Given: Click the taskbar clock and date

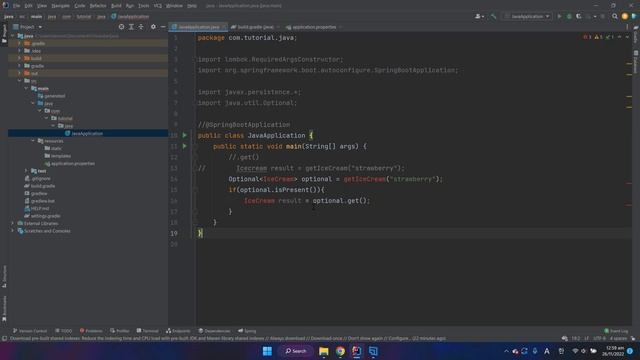Looking at the screenshot, I should click(613, 351).
